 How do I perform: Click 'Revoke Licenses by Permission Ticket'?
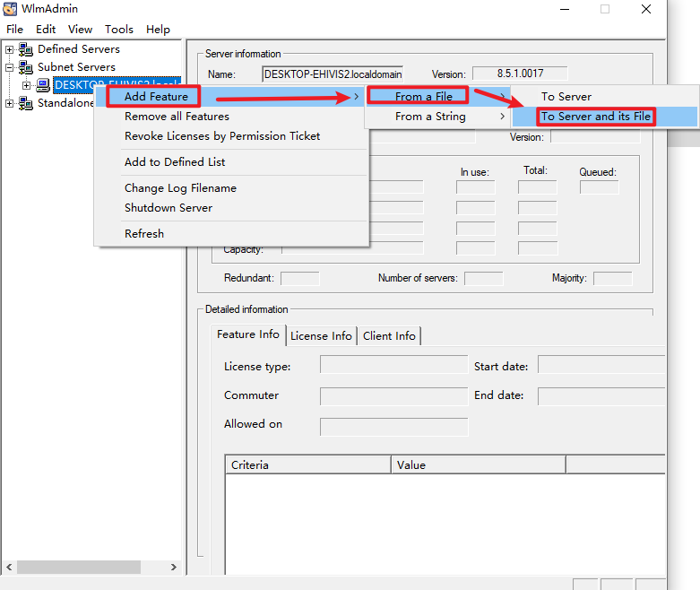click(x=222, y=136)
